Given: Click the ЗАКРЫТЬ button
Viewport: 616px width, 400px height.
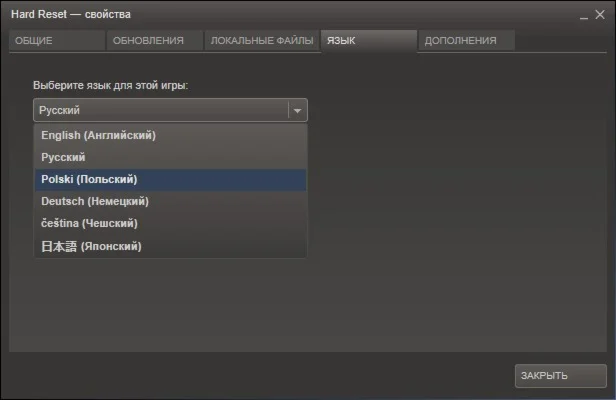Looking at the screenshot, I should click(561, 376).
